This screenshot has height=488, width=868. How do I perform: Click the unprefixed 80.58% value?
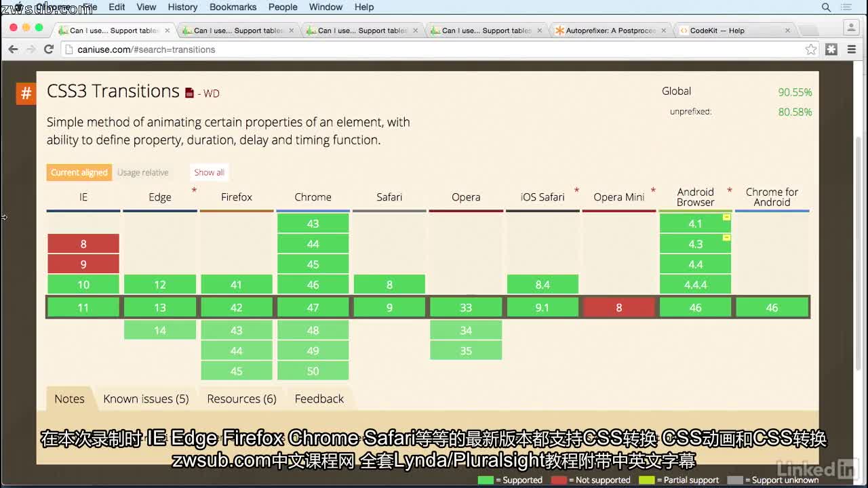(795, 112)
